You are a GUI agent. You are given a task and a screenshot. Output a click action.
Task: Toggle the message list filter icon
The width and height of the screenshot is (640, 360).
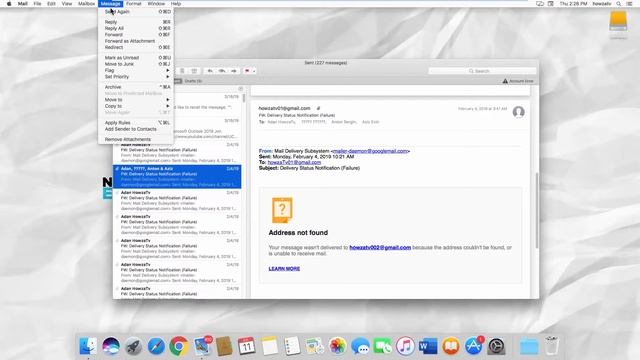tap(240, 89)
